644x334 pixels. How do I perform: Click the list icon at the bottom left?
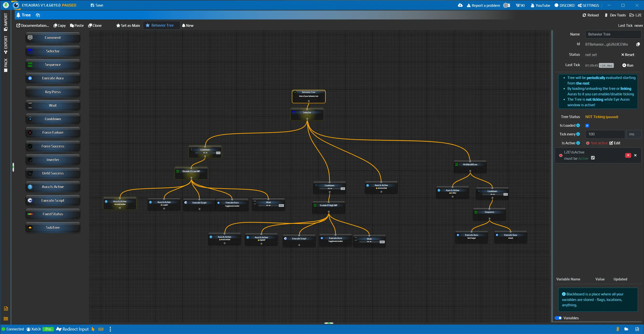tap(6, 319)
